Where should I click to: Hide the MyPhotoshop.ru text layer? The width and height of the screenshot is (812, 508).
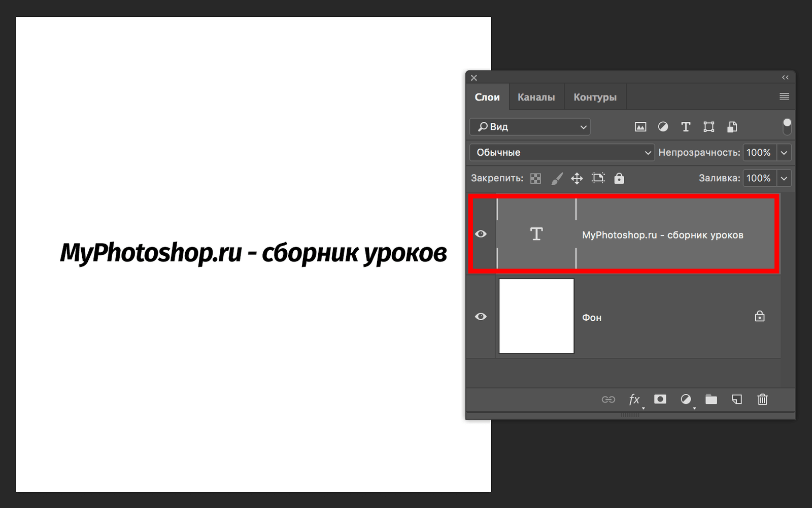click(x=481, y=234)
